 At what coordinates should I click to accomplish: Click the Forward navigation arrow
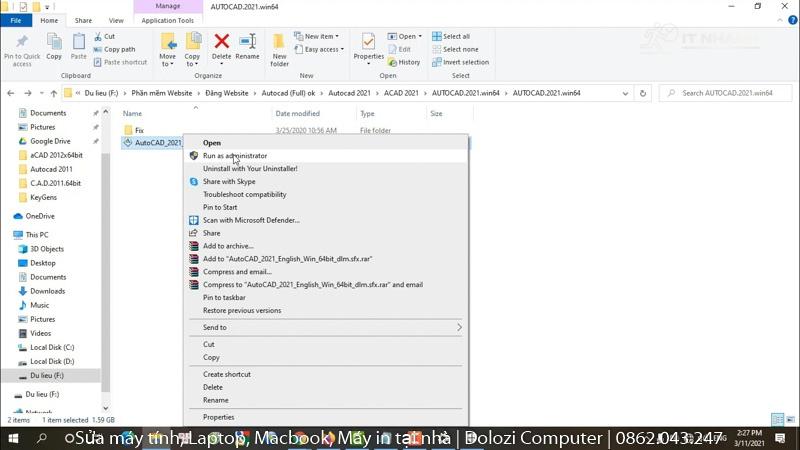pos(28,93)
